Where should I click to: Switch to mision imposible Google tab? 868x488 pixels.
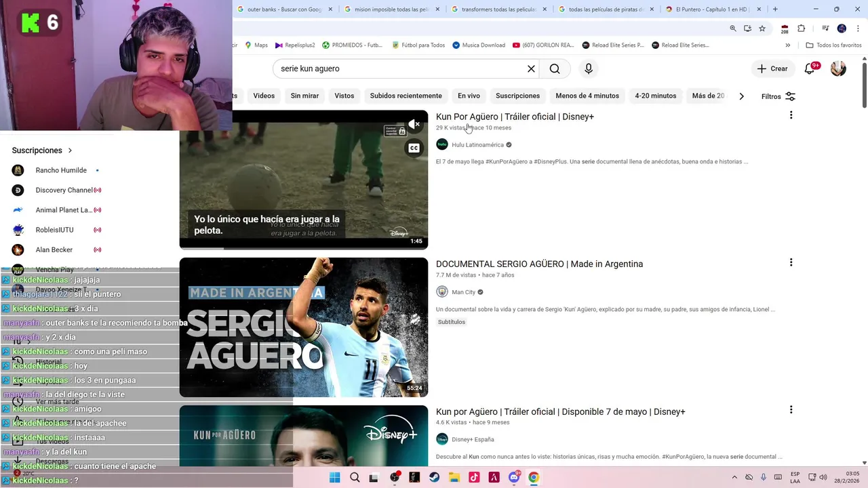click(x=391, y=9)
